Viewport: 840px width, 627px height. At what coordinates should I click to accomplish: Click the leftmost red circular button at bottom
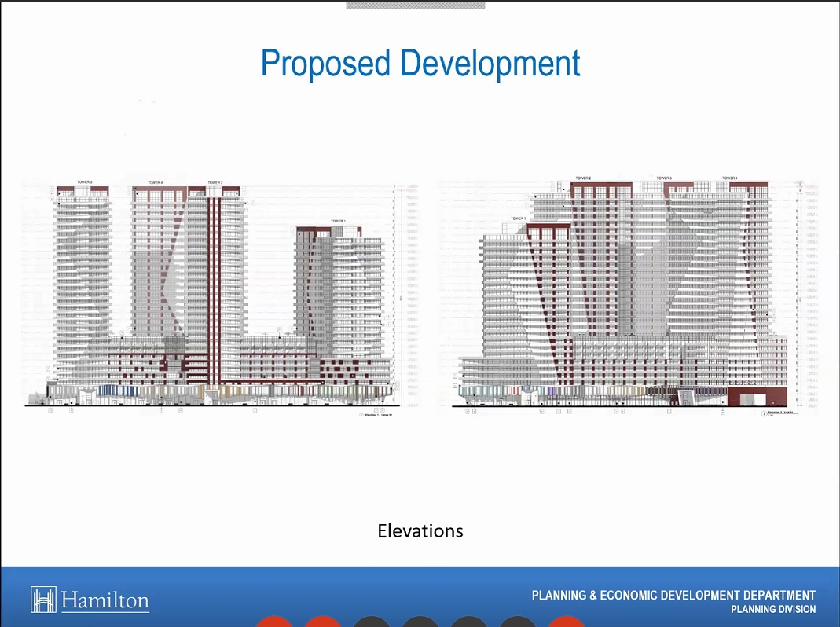(273, 621)
